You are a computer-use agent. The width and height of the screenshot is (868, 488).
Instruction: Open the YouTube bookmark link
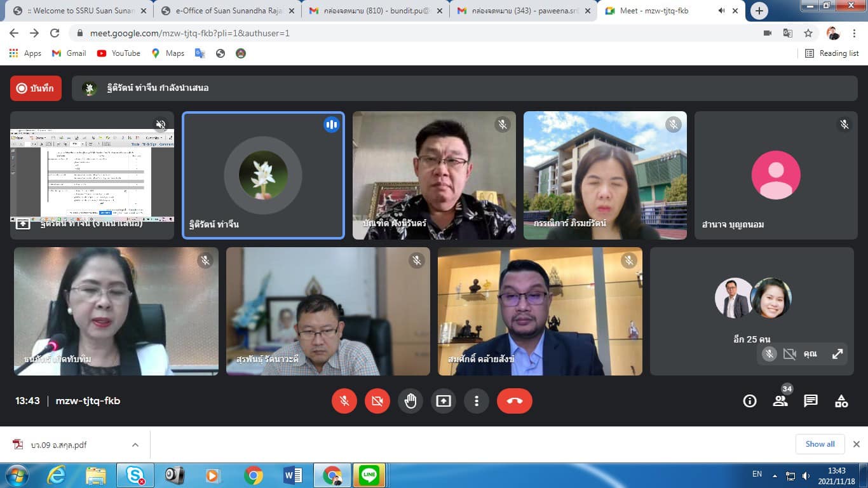point(119,53)
